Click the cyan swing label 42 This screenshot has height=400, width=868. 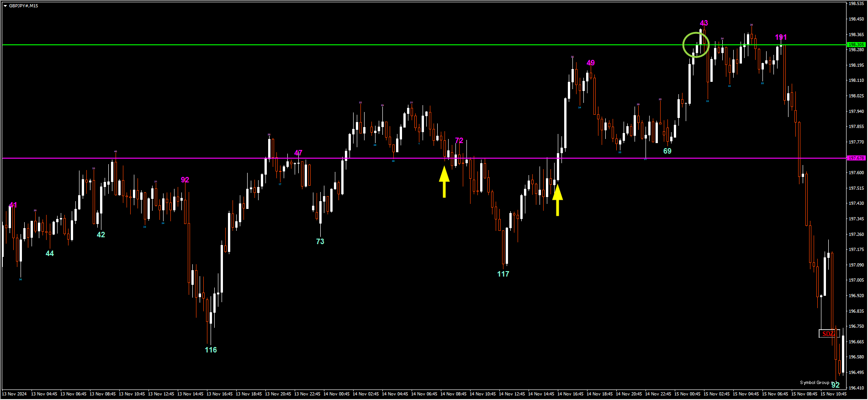[x=101, y=235]
